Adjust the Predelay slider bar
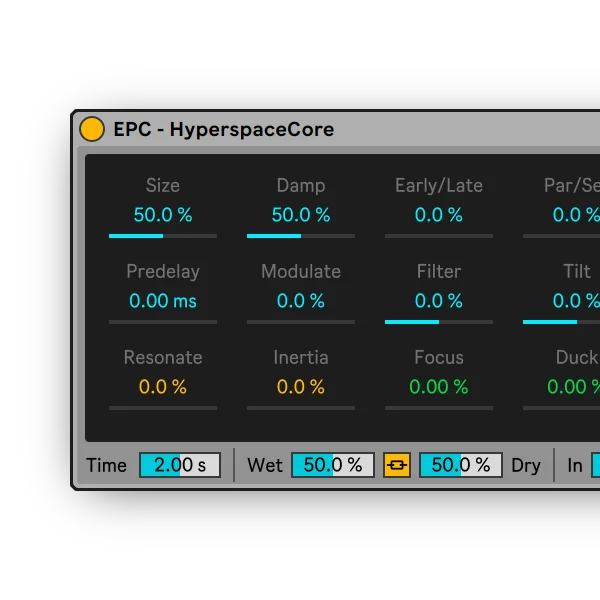600x600 pixels. pyautogui.click(x=163, y=322)
